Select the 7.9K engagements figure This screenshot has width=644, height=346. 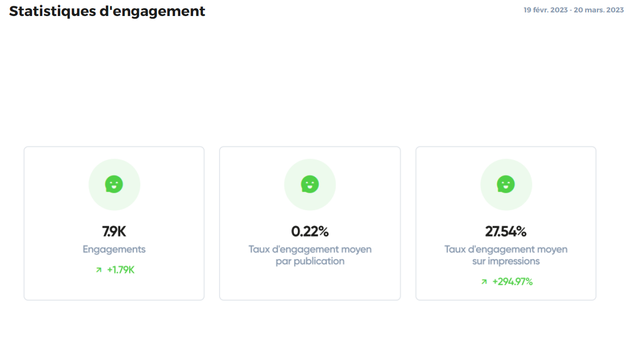(114, 232)
